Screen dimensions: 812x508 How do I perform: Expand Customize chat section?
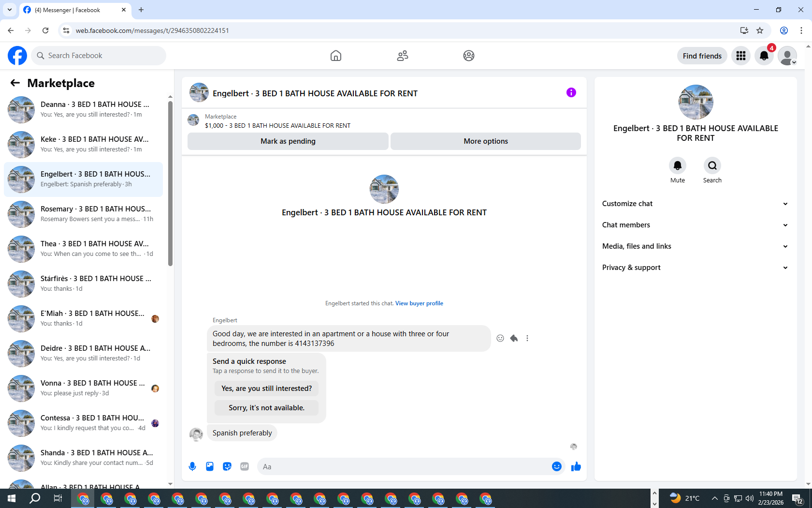coord(696,204)
